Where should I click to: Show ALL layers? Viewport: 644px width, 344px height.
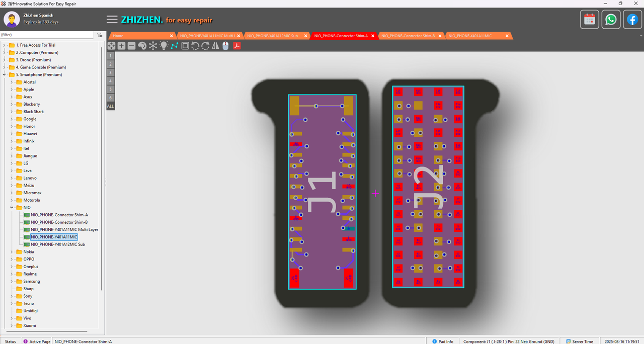(x=111, y=107)
